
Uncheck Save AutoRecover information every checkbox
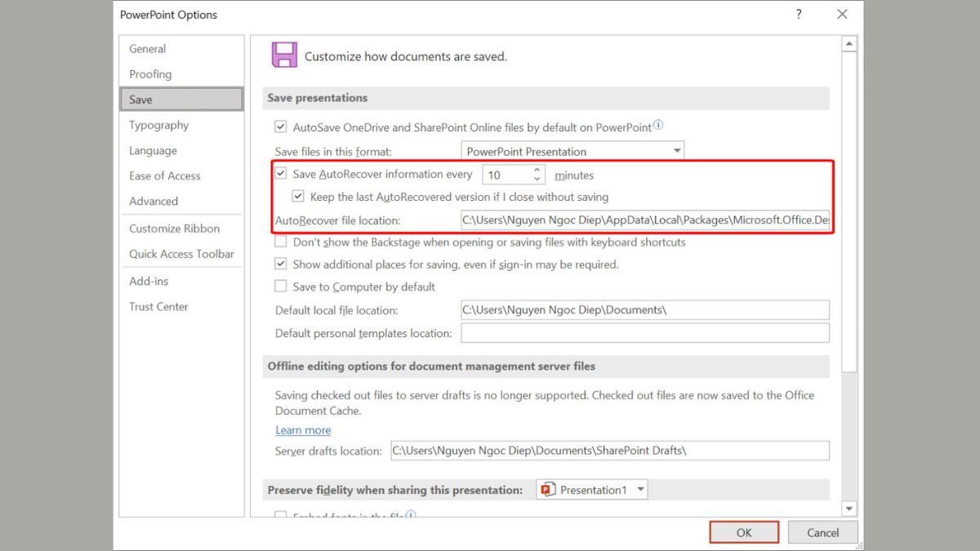point(281,174)
